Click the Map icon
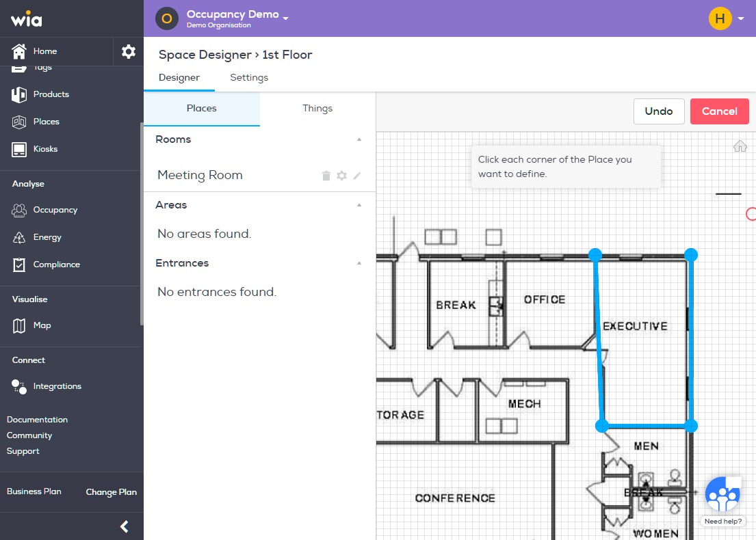 click(x=18, y=325)
